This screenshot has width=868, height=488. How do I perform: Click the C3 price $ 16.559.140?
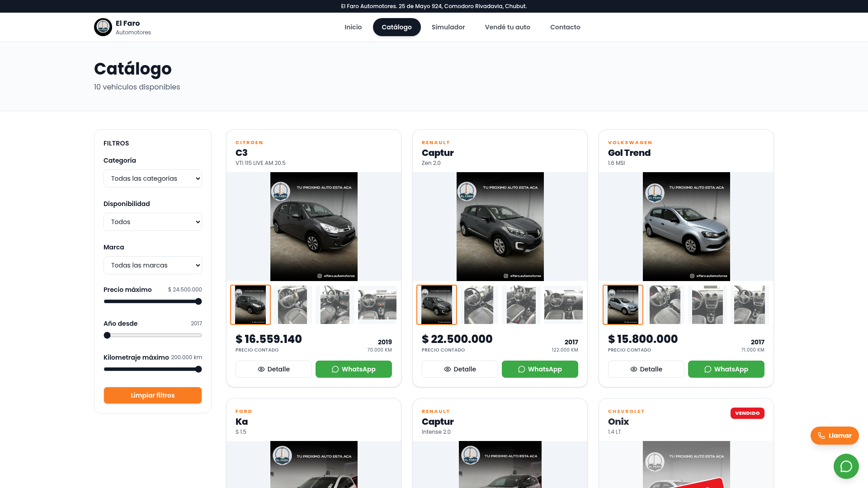pyautogui.click(x=269, y=339)
